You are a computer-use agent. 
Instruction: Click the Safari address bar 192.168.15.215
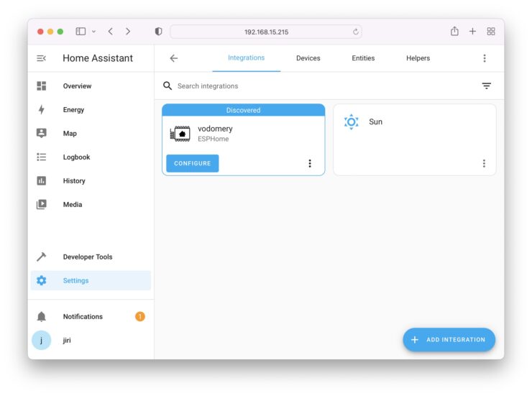click(266, 32)
